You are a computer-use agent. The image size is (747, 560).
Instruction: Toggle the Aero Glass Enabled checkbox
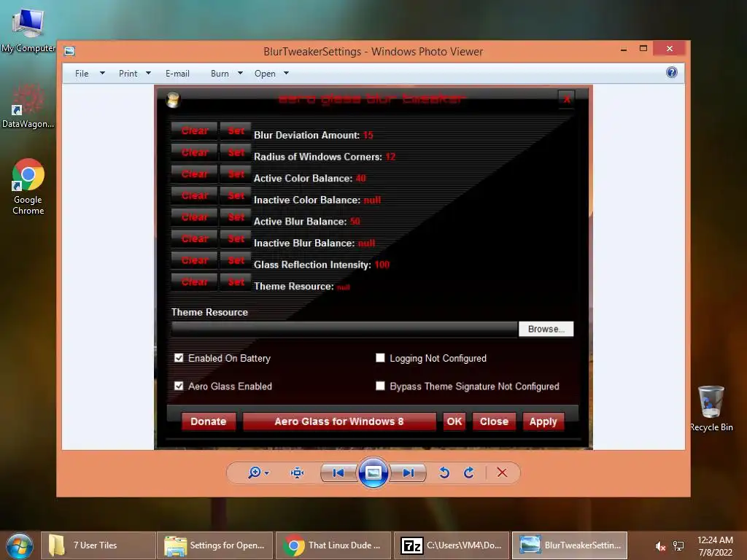tap(179, 386)
